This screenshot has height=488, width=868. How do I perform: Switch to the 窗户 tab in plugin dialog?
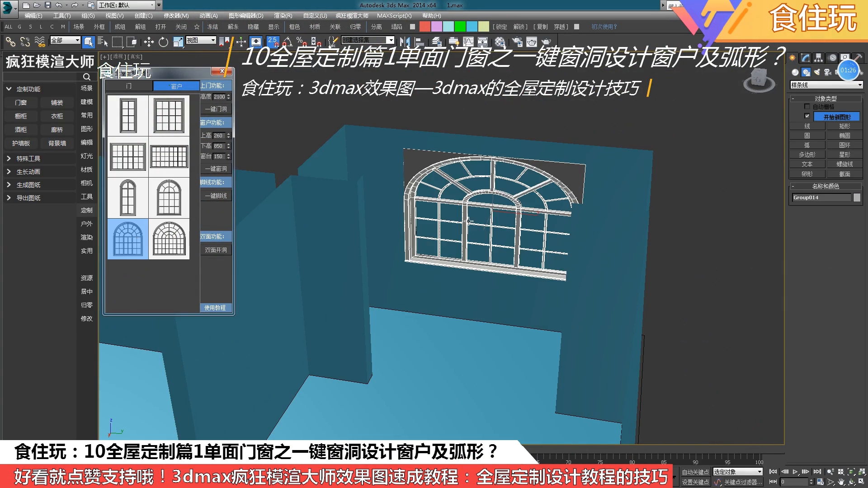(x=177, y=86)
